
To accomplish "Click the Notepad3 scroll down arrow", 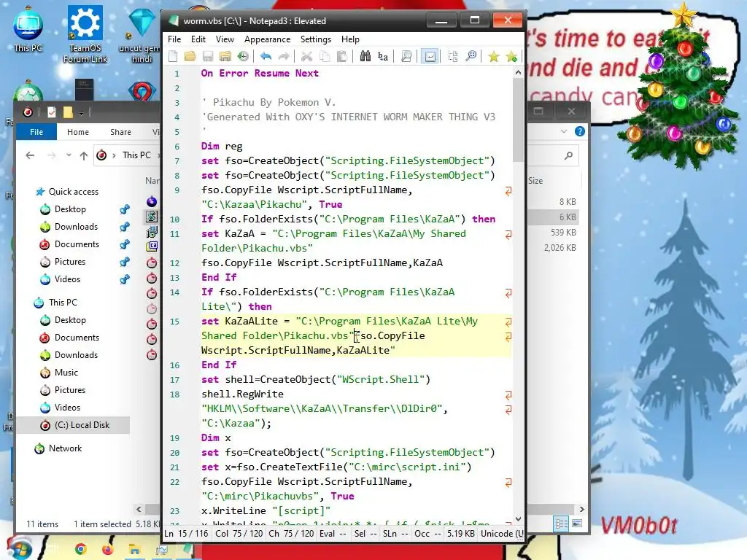I will point(518,519).
